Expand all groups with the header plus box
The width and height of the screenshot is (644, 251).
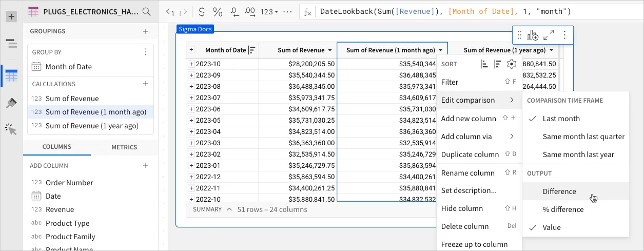coord(191,50)
